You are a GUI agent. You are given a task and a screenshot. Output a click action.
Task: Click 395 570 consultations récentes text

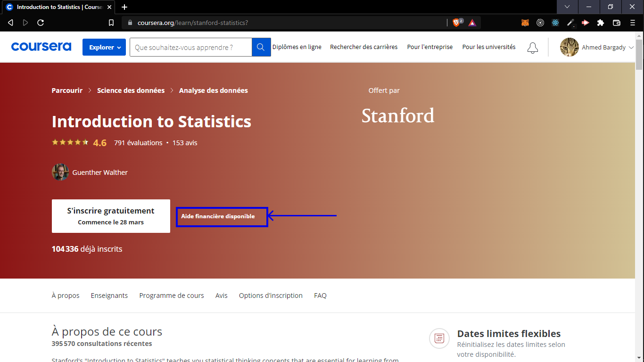tap(102, 344)
